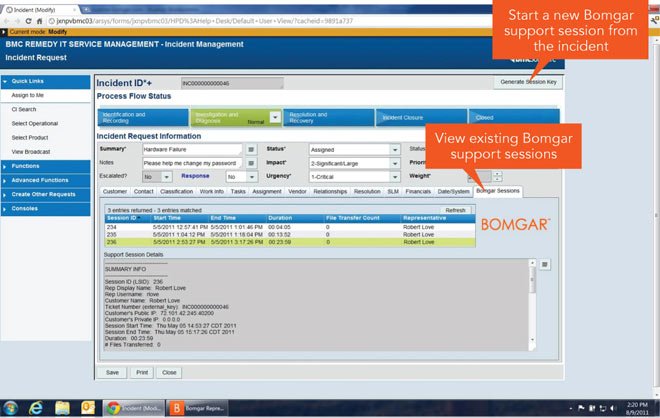Expand the Escalated dropdown

click(x=166, y=176)
